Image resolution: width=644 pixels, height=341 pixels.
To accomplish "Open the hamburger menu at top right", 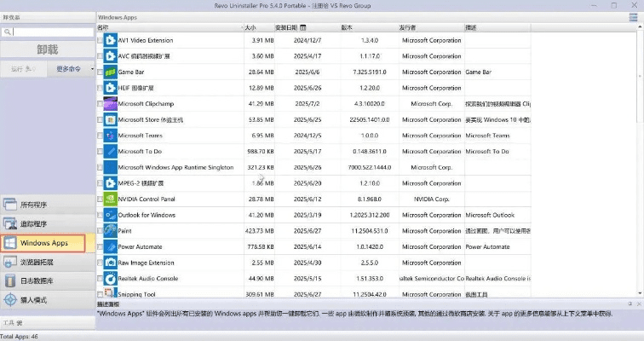I will tap(633, 17).
